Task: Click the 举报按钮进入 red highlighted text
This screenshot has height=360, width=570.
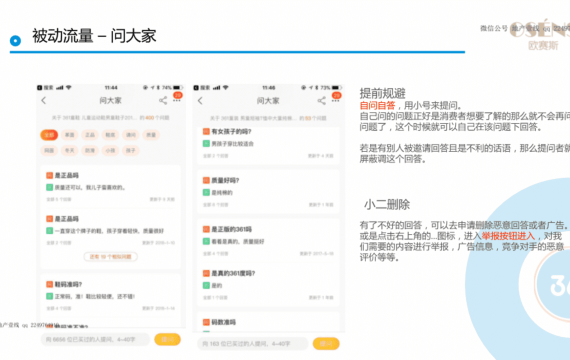Action: pyautogui.click(x=508, y=236)
